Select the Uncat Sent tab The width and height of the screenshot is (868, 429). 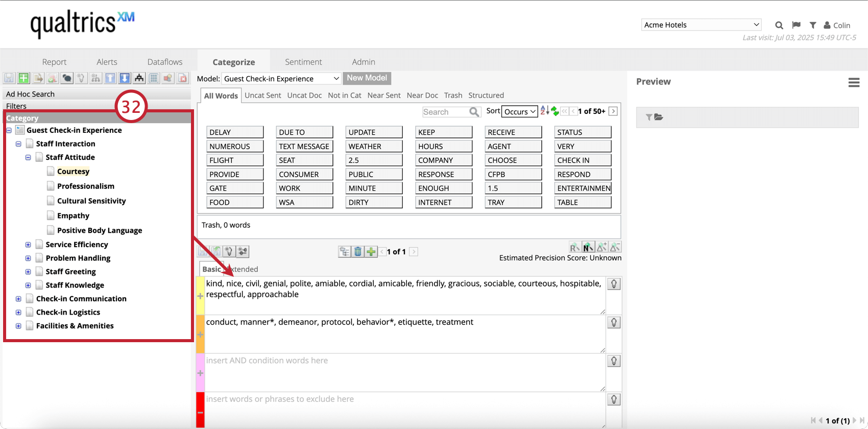click(262, 96)
